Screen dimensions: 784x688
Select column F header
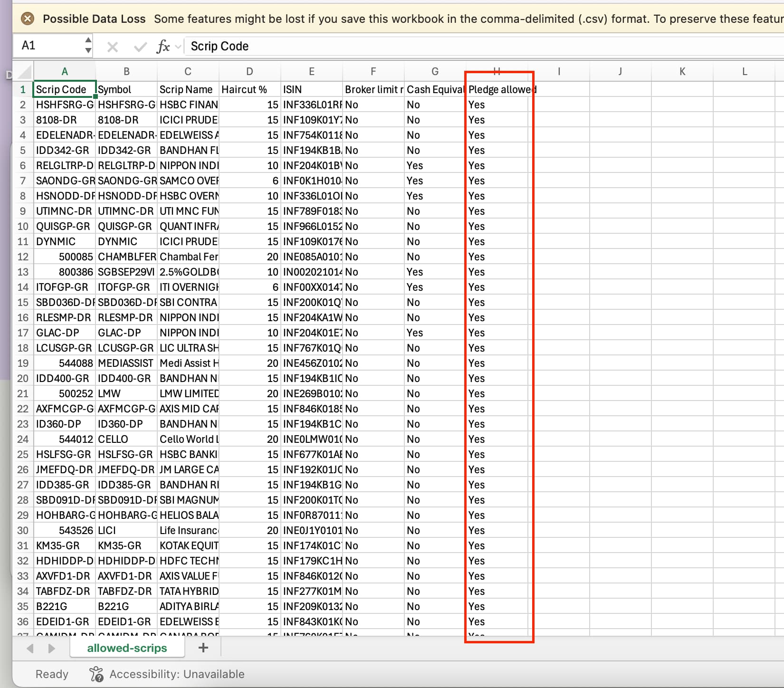[373, 72]
